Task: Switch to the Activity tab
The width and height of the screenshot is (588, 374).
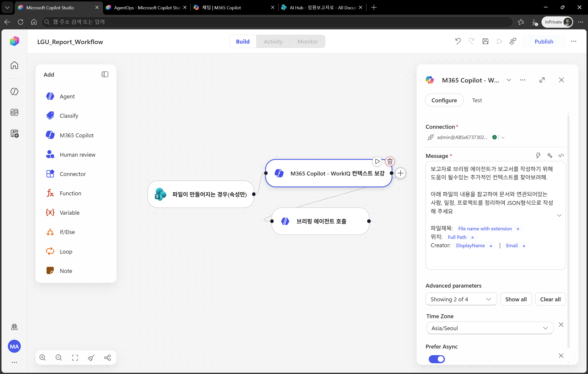Action: pyautogui.click(x=273, y=41)
